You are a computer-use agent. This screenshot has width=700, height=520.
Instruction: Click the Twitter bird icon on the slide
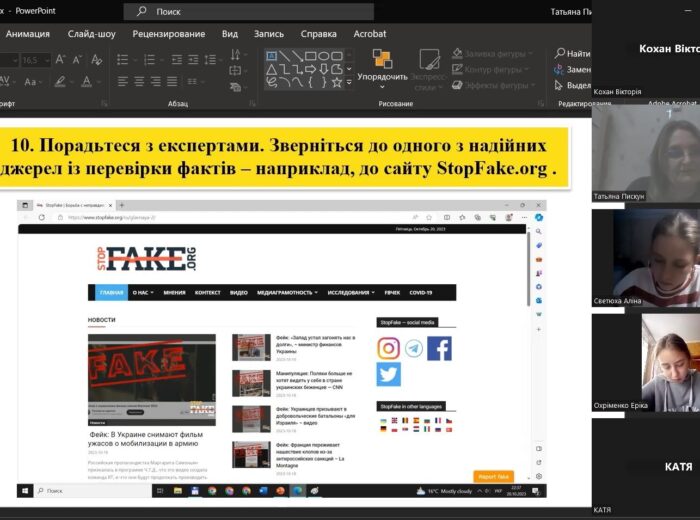(x=389, y=374)
